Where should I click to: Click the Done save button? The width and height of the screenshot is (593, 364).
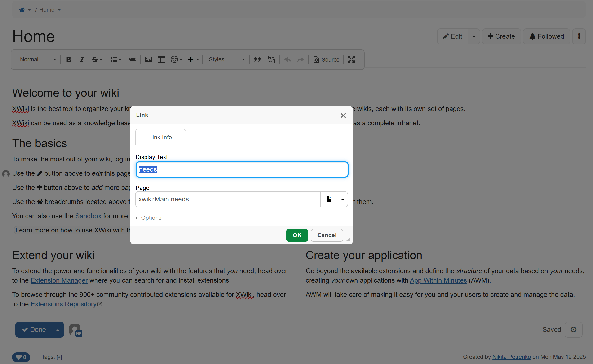coord(34,330)
